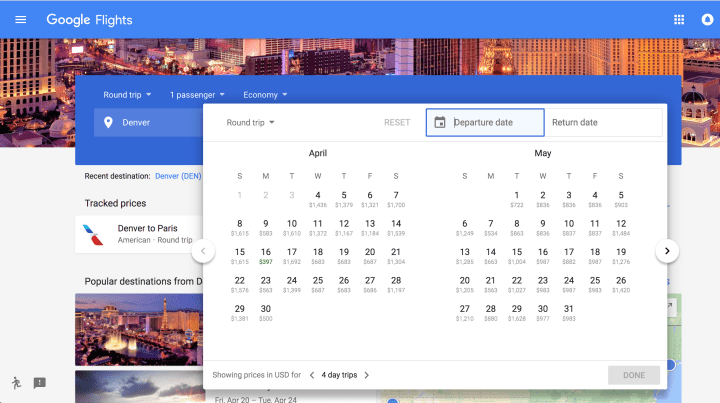Click the walking person icon

17,383
